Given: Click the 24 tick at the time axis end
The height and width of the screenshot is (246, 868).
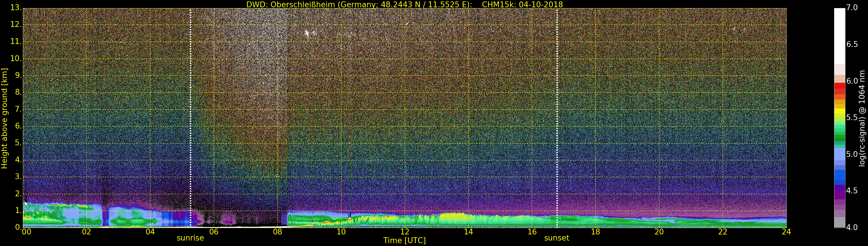Looking at the screenshot, I should (786, 232).
